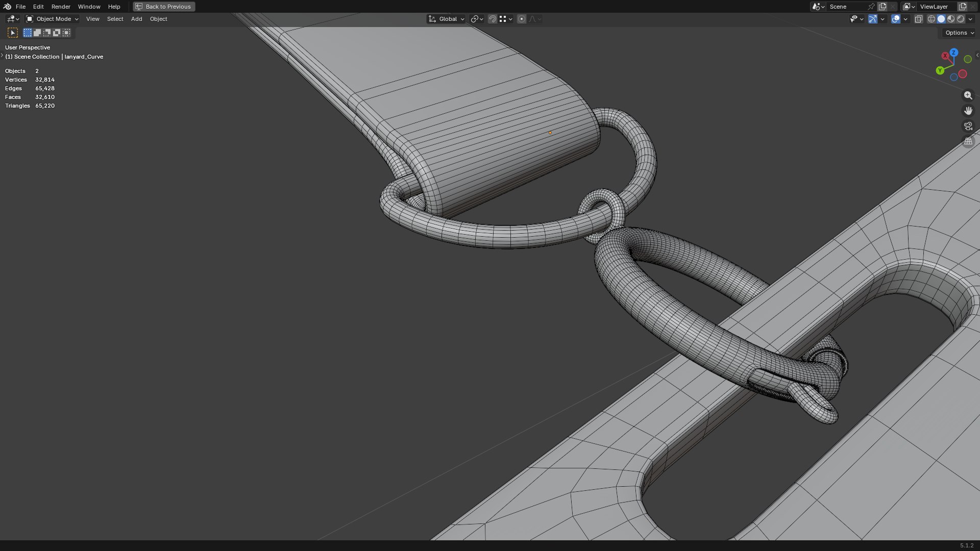Toggle Show Overlays
The width and height of the screenshot is (980, 551).
(896, 19)
